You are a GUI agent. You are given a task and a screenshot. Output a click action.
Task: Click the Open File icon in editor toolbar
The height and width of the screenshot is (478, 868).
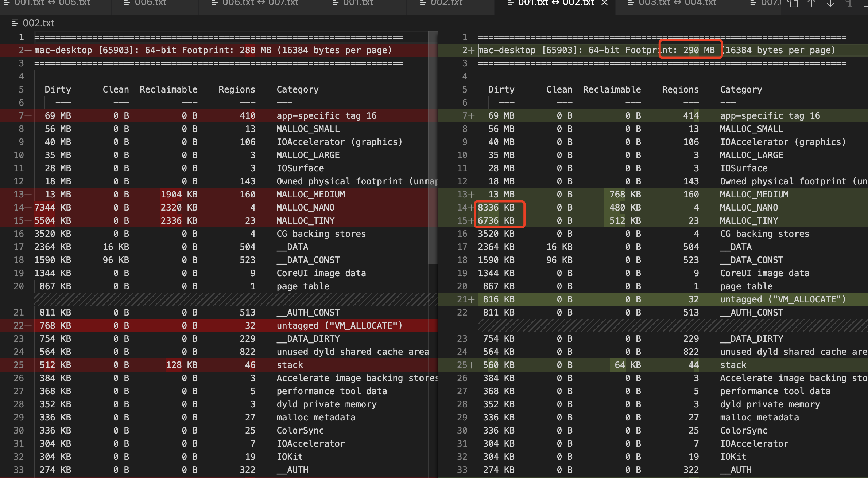(793, 3)
